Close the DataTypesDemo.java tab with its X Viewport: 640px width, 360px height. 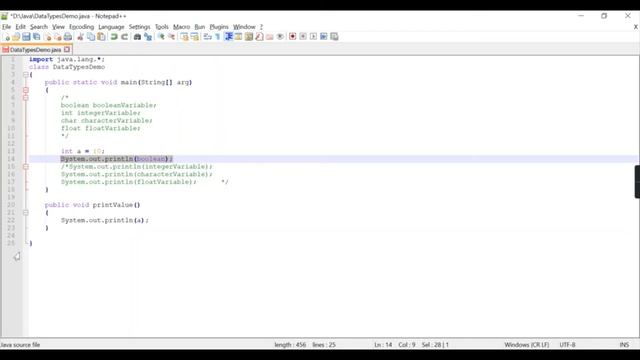pyautogui.click(x=67, y=50)
